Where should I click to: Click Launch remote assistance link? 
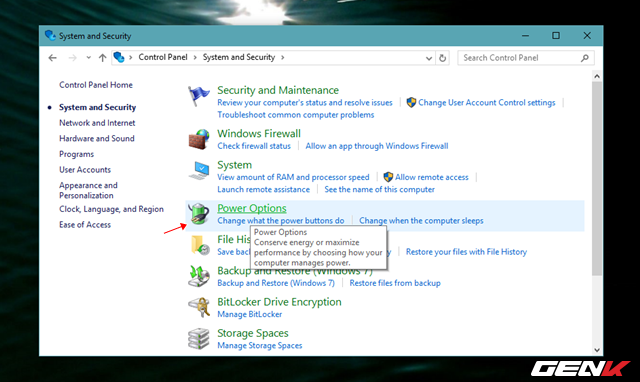coord(263,189)
